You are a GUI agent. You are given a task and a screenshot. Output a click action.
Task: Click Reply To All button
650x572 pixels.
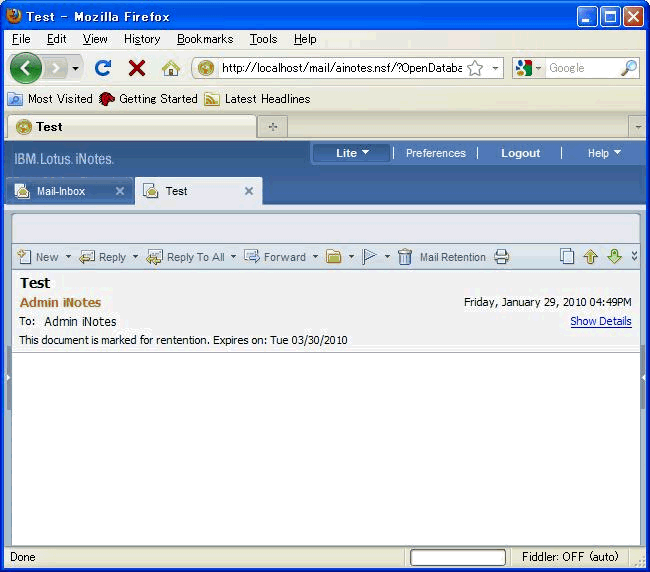[x=186, y=257]
